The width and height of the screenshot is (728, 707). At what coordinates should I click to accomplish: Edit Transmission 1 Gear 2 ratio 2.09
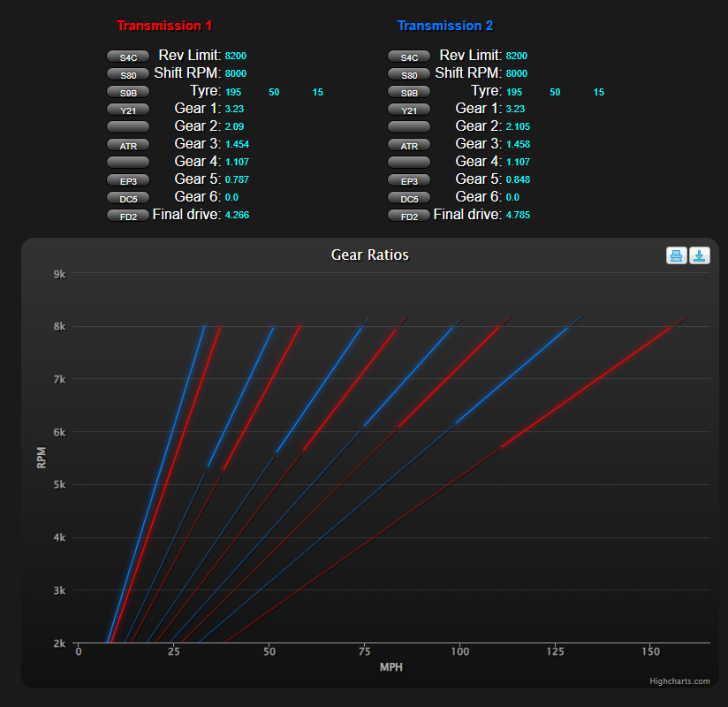click(x=234, y=126)
